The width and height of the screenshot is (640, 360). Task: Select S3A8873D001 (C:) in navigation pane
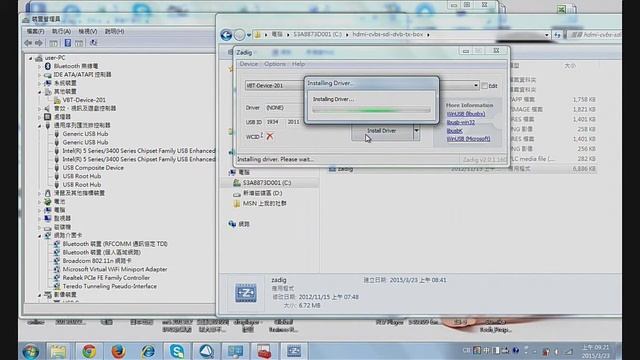tap(267, 183)
